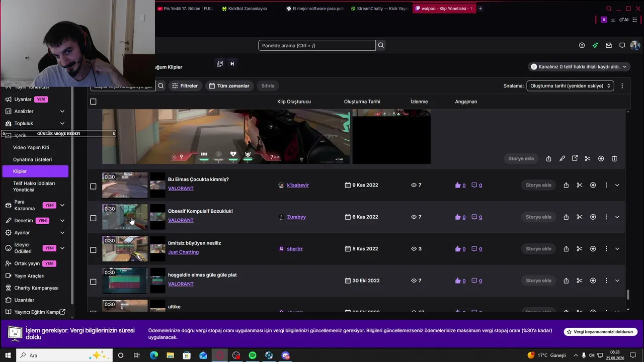Screen dimensions: 644x362
Task: Open the green sparkle icon in the header
Action: pos(595,45)
